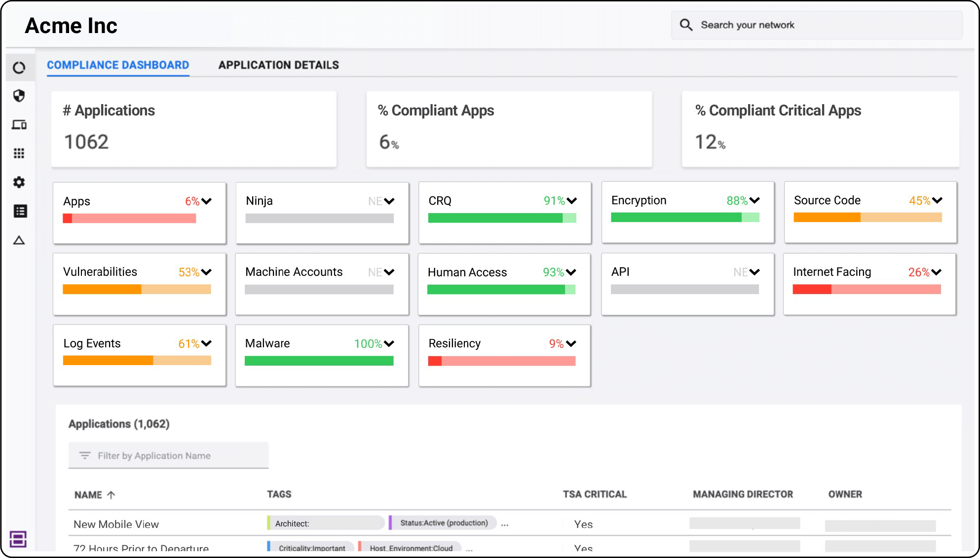Open the triangle alert icon in sidebar
The width and height of the screenshot is (980, 558).
pyautogui.click(x=19, y=240)
